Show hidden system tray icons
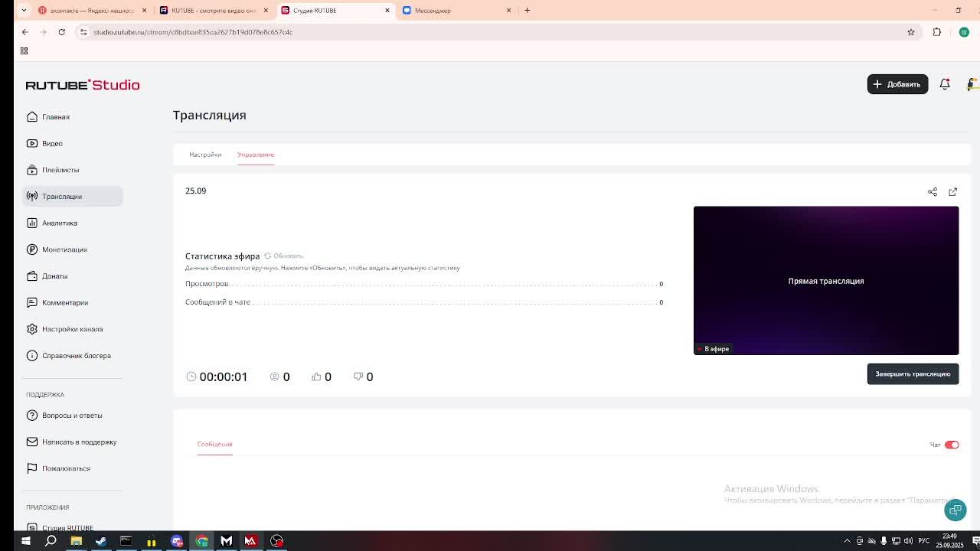The image size is (980, 551). 847,541
